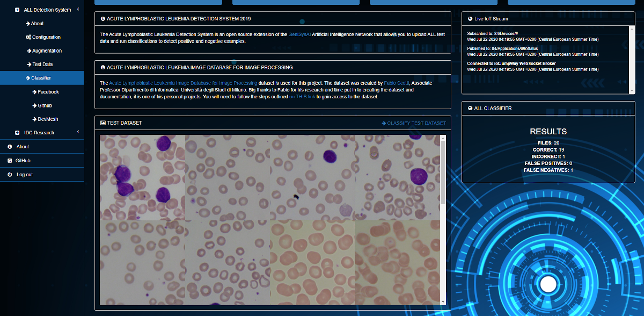Click the info icon in the Image Database header
Viewport: 644px width, 316px height.
coord(103,68)
